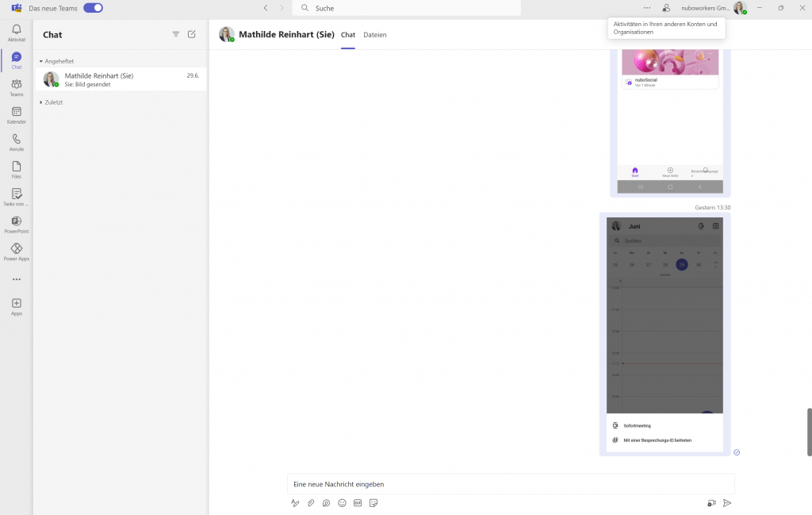Start a new chat with compose icon
Image resolution: width=812 pixels, height=515 pixels.
point(191,34)
